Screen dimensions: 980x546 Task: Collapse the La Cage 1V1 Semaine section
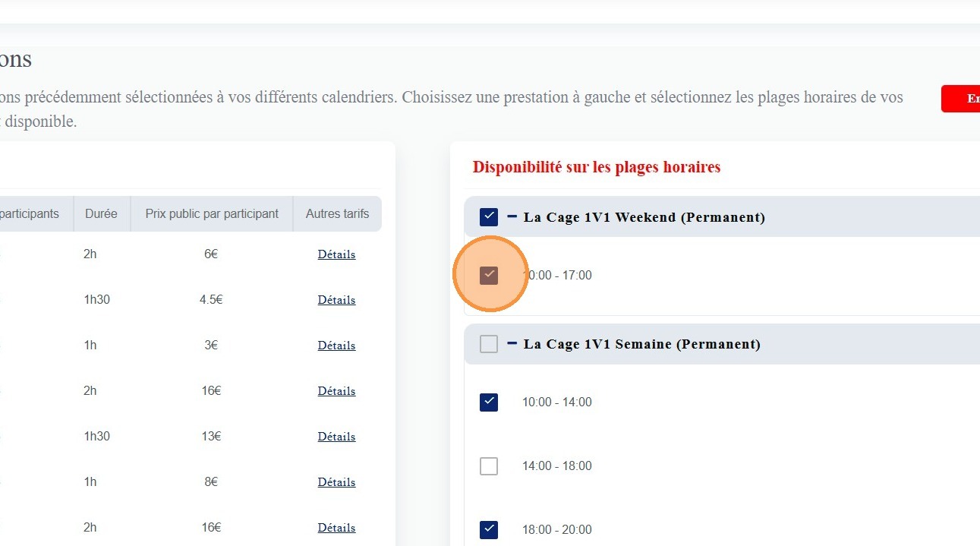coord(512,344)
